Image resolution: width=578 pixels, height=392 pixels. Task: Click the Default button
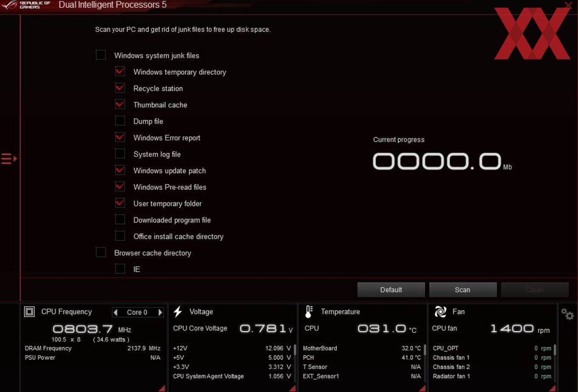coord(391,290)
